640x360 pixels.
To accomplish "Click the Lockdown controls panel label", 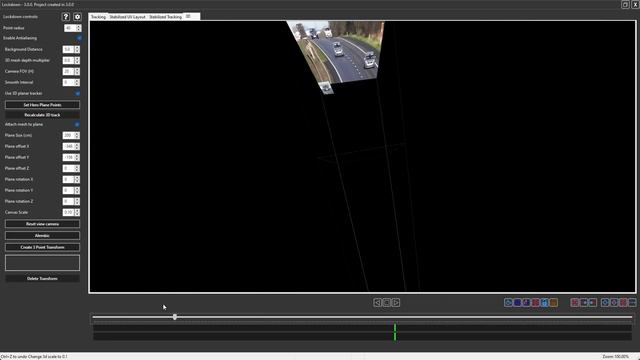I will 20,17.
